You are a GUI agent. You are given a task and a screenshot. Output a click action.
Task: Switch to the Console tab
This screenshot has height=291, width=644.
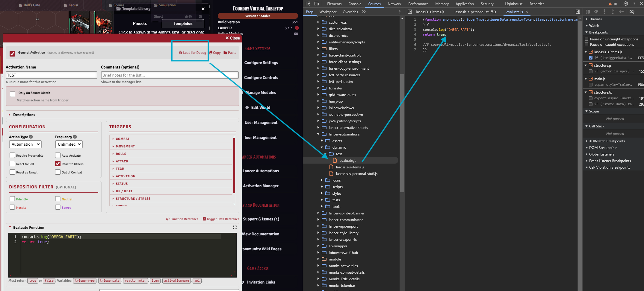tap(355, 4)
